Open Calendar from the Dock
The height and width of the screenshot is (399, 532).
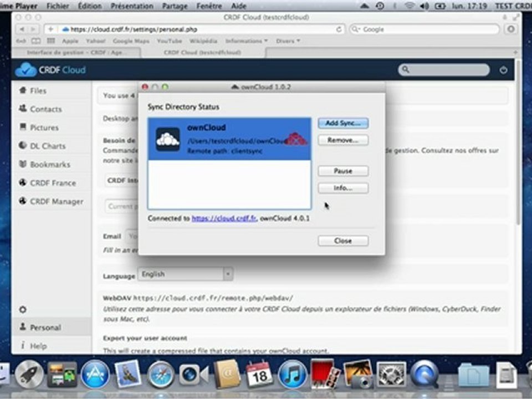coord(259,374)
